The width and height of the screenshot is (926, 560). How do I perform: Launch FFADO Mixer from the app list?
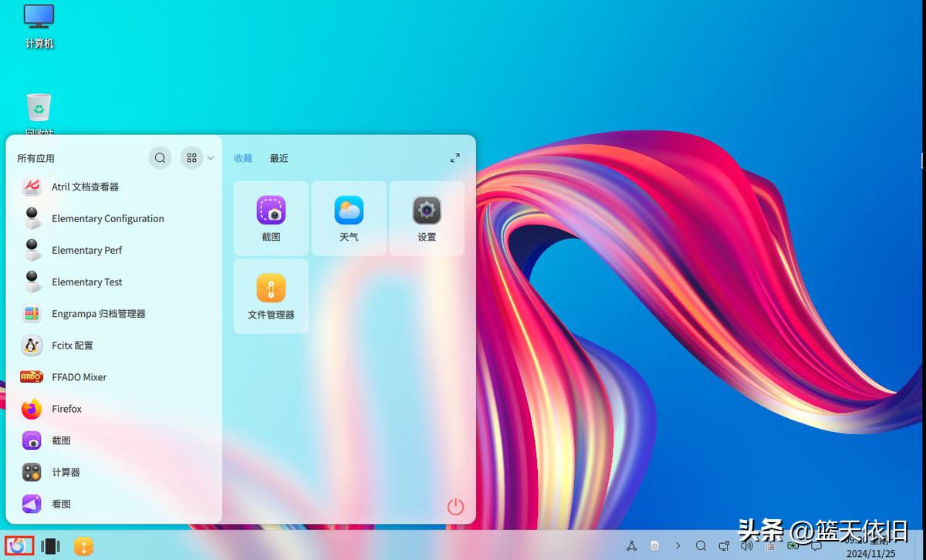79,377
